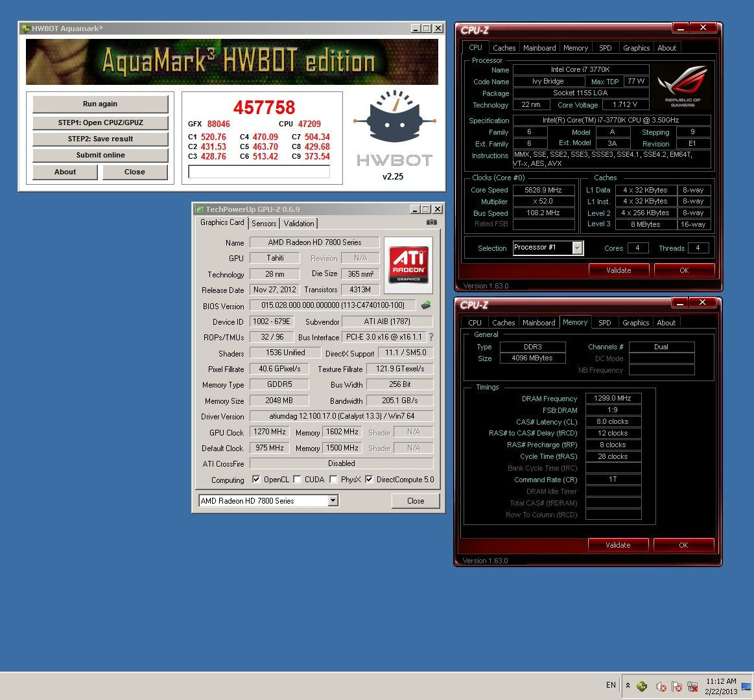
Task: Click Submit online button
Action: (100, 155)
